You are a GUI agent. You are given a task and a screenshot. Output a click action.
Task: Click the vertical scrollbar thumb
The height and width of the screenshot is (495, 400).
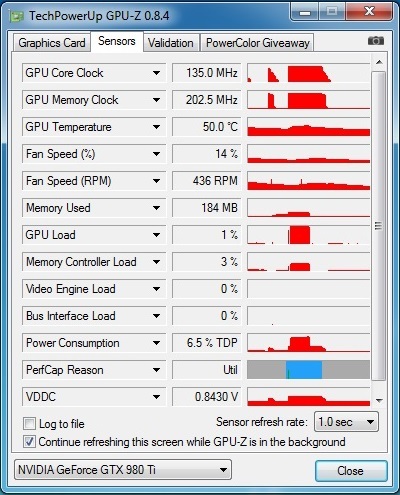(379, 226)
